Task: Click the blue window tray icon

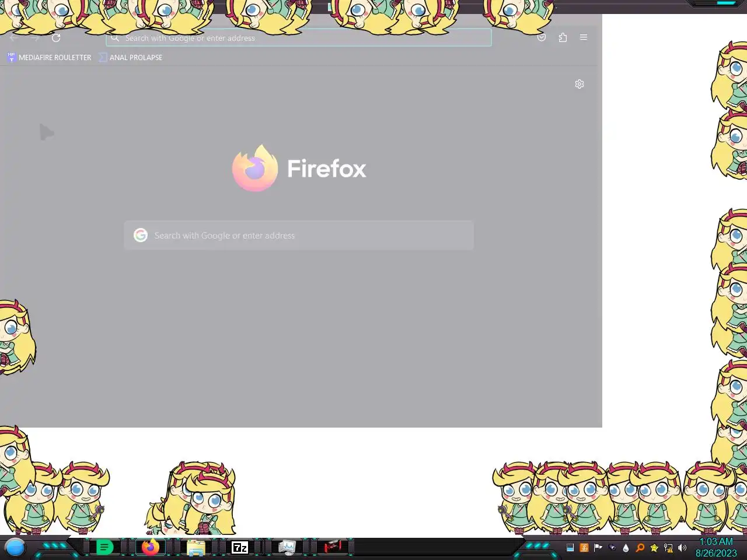Action: tap(570, 548)
